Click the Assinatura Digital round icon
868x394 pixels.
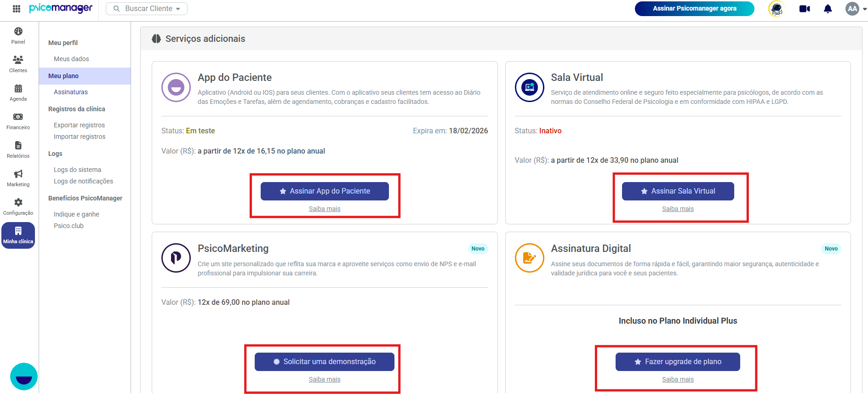click(x=530, y=258)
